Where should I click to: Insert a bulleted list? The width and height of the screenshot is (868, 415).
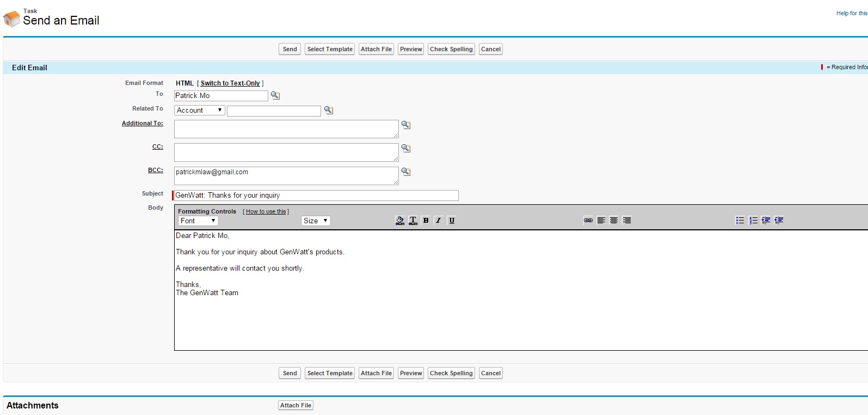click(740, 221)
